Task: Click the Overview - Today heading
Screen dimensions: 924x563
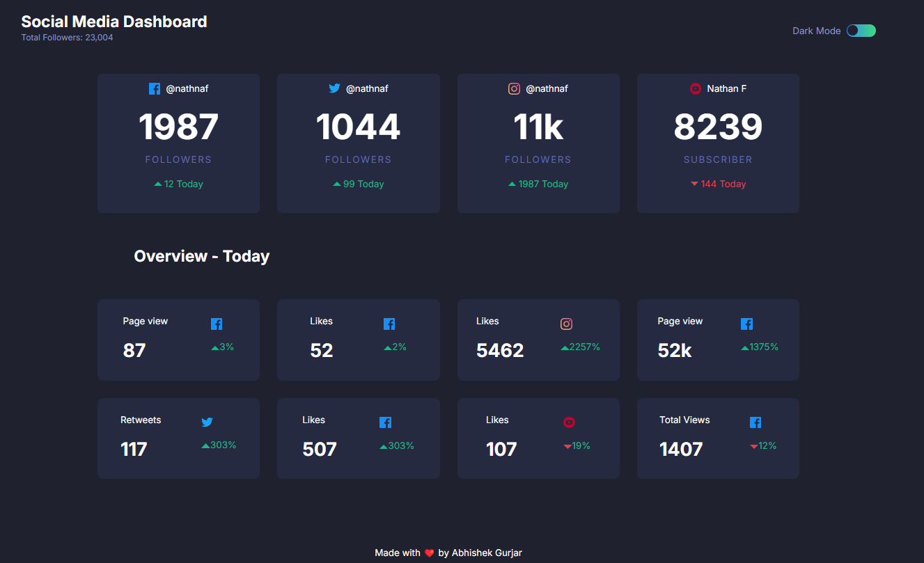Action: 202,256
